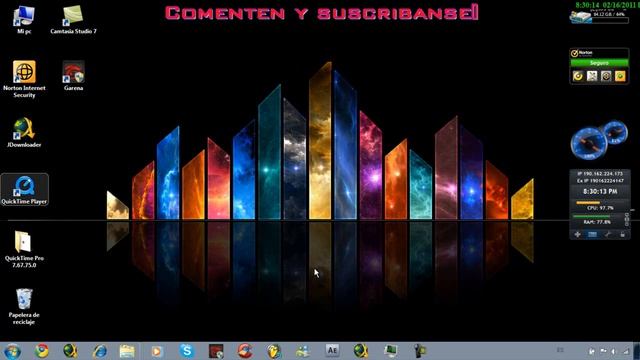Select Papelera de reciclaje recycle bin
The image size is (640, 360).
click(x=24, y=306)
